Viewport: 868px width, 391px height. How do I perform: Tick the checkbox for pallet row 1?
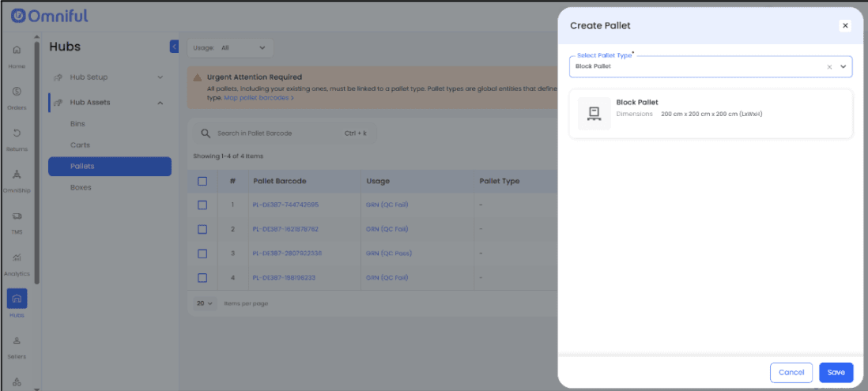tap(202, 205)
